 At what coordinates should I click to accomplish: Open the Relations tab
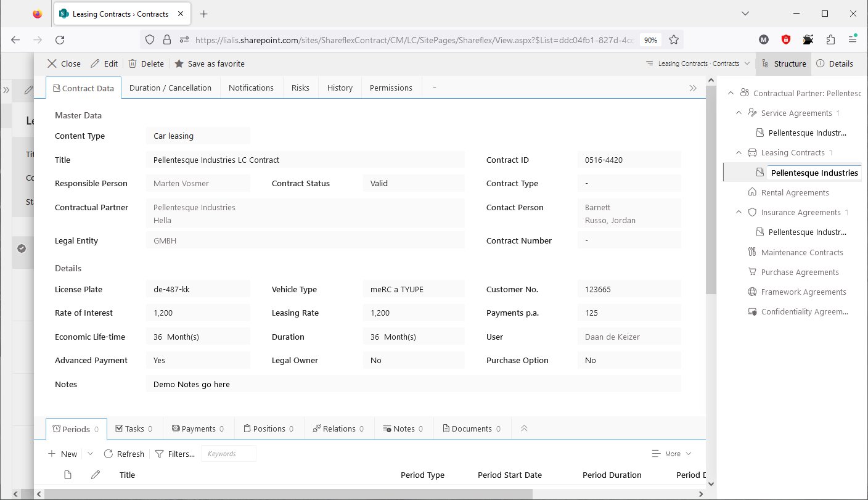point(339,428)
